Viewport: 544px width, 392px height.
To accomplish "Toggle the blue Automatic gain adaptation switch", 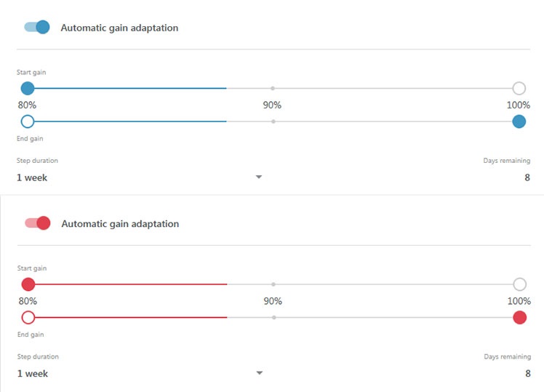I will (x=37, y=27).
